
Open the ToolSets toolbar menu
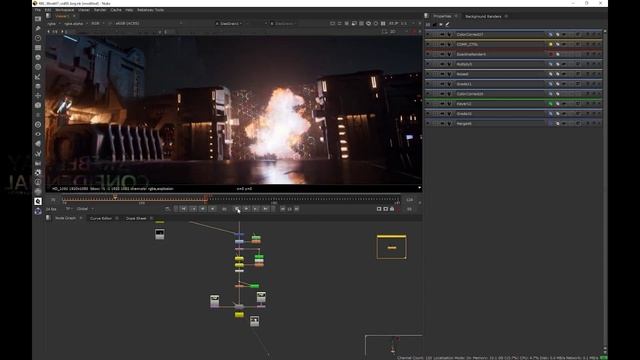point(38,153)
